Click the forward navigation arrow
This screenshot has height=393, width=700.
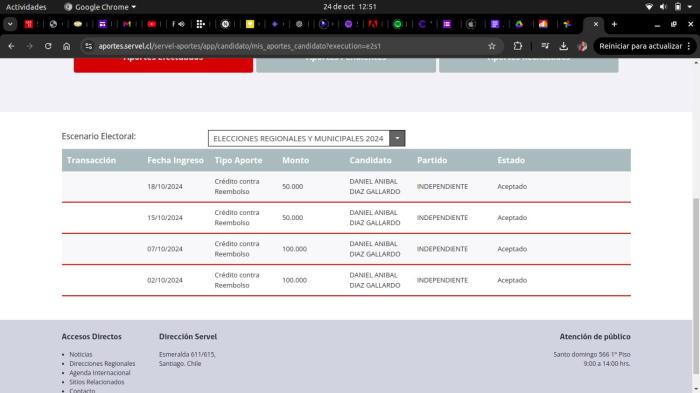29,46
